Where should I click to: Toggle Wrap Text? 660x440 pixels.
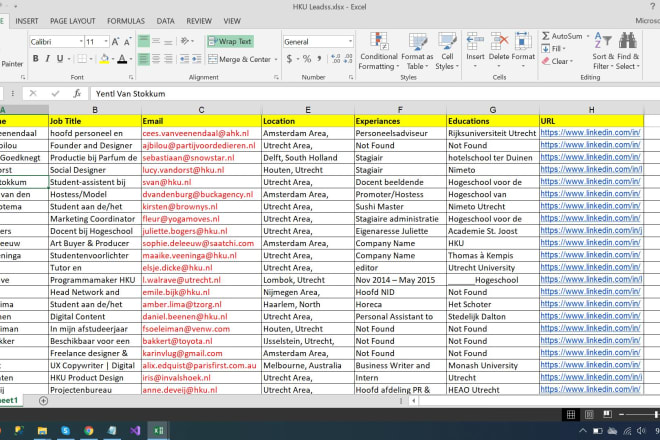(x=230, y=41)
